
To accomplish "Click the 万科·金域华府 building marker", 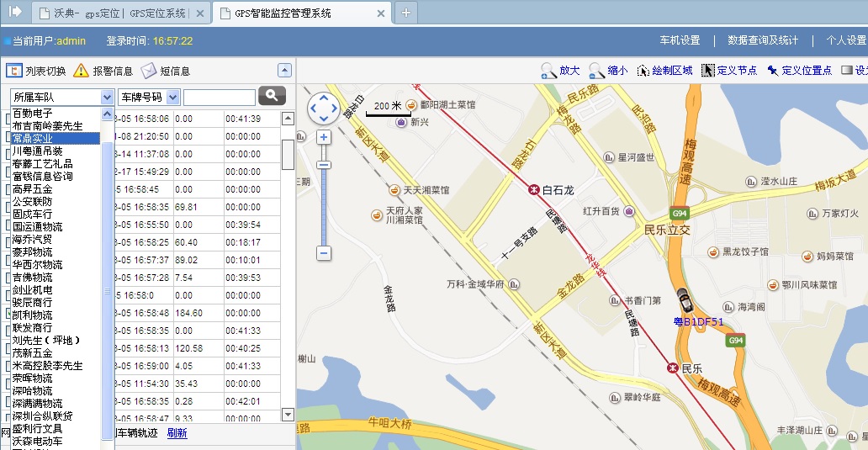I will tap(514, 284).
